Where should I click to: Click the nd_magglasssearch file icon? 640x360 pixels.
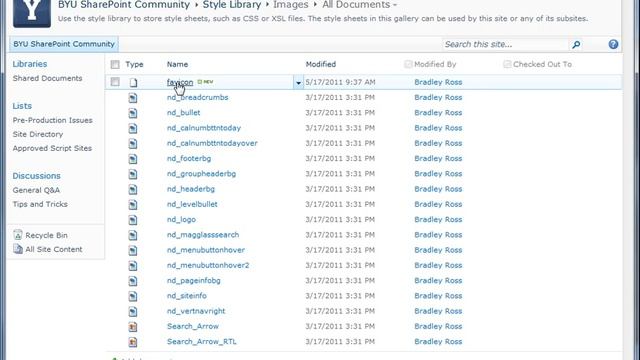click(133, 235)
